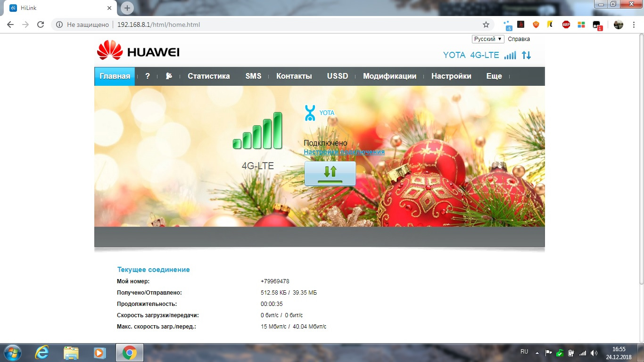Click the Текущее соединение heading
The image size is (644, 362).
point(153,270)
